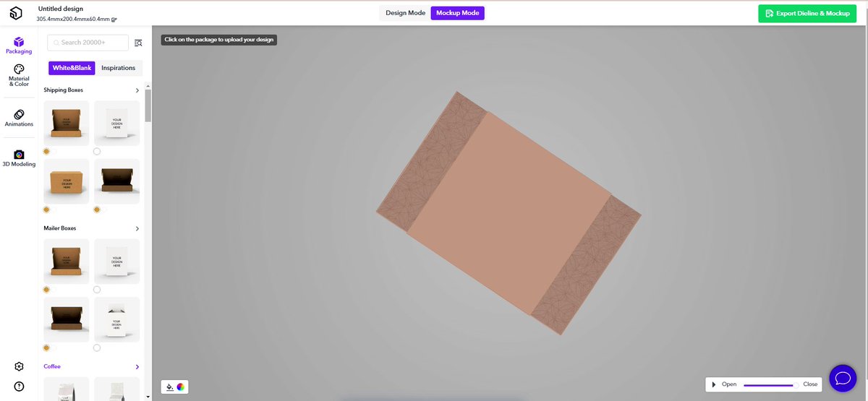Switch to Mockup Mode
Screen dimensions: 868x401
[457, 13]
